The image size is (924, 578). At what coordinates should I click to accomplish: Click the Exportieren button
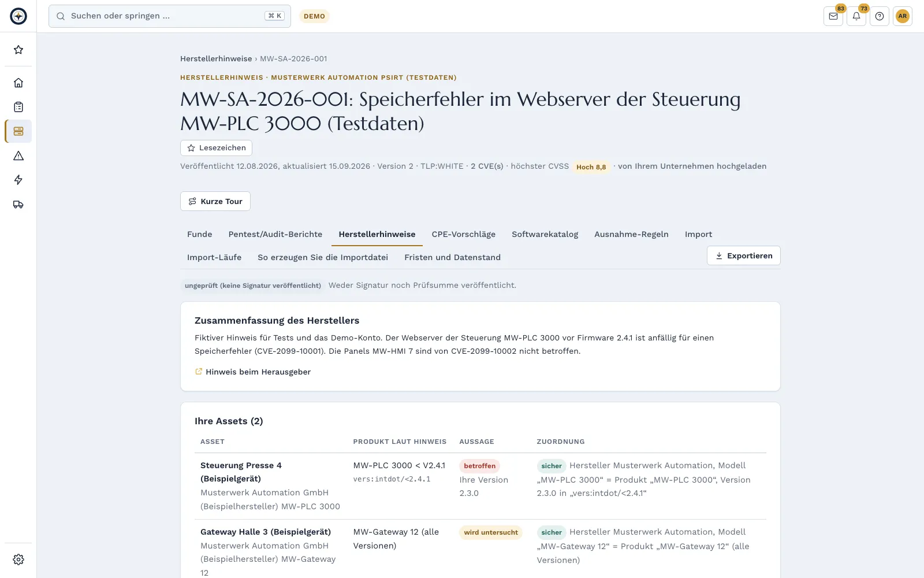[744, 255]
